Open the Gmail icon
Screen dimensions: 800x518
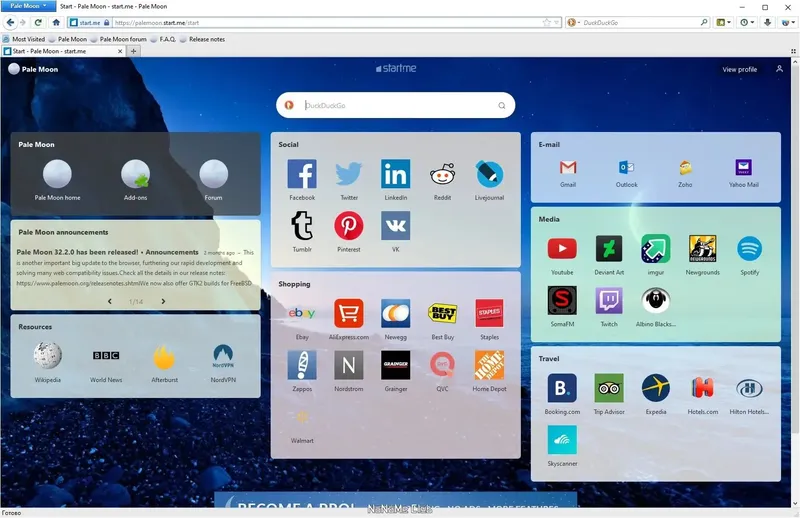568,167
